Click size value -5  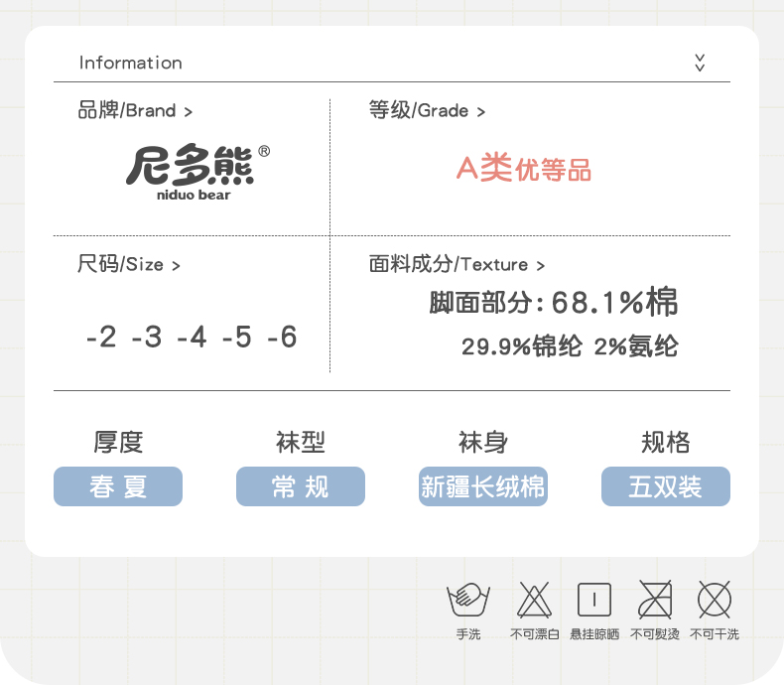(237, 337)
